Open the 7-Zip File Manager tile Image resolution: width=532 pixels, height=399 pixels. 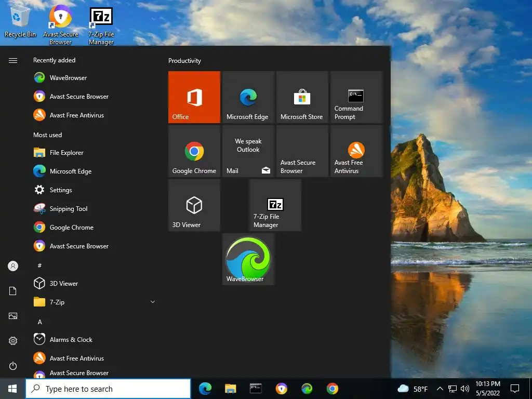click(275, 205)
